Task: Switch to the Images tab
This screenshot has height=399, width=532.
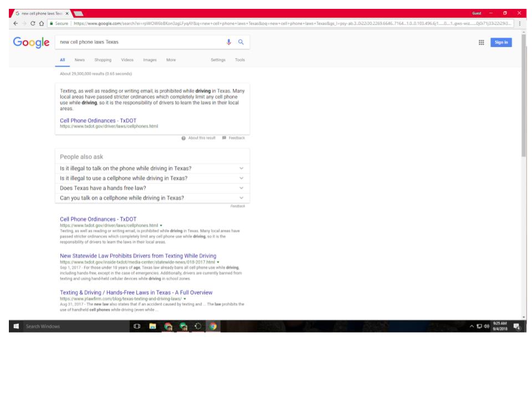Action: (150, 60)
